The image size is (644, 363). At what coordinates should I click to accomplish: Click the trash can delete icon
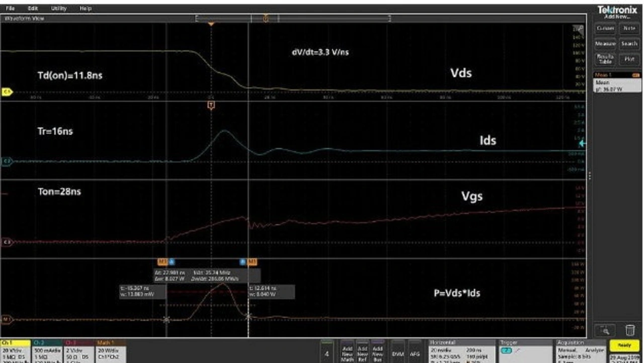(629, 330)
